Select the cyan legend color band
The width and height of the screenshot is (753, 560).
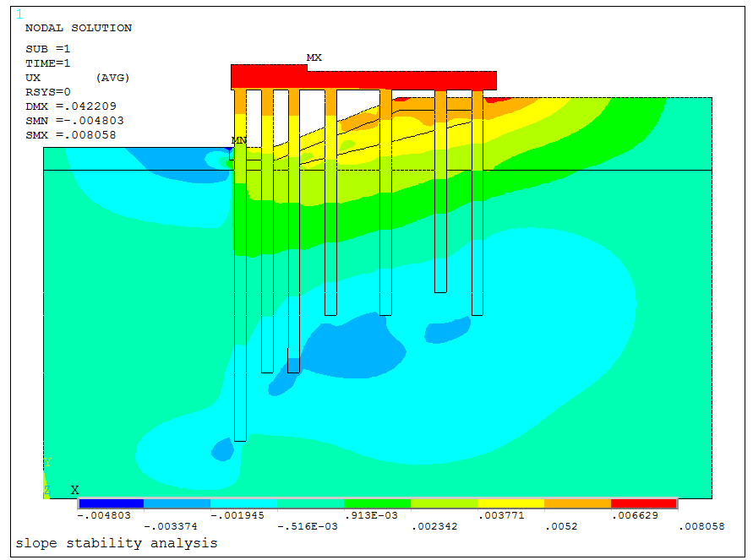(244, 503)
